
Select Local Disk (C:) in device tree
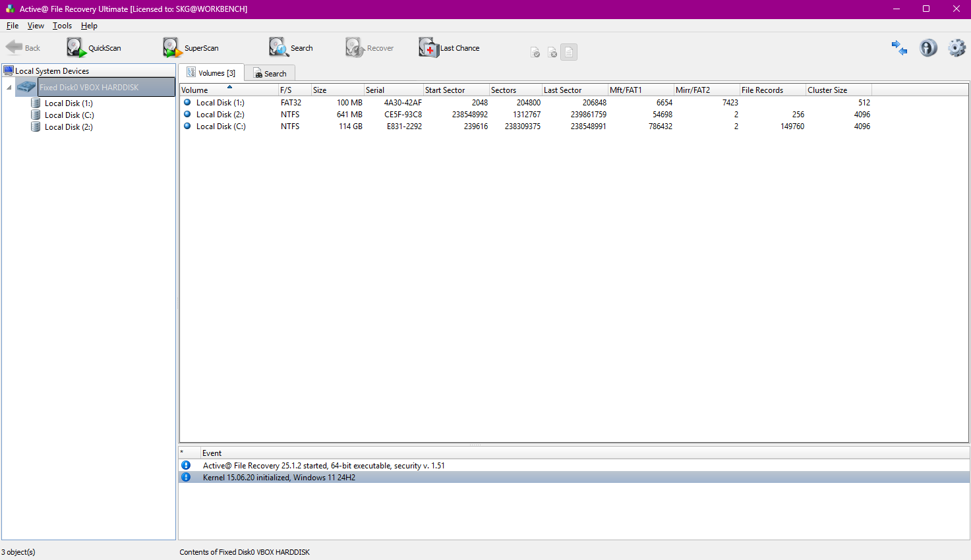point(69,115)
